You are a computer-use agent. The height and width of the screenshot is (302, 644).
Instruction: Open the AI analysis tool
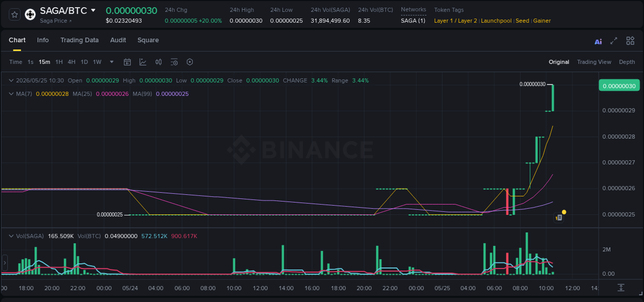(598, 41)
